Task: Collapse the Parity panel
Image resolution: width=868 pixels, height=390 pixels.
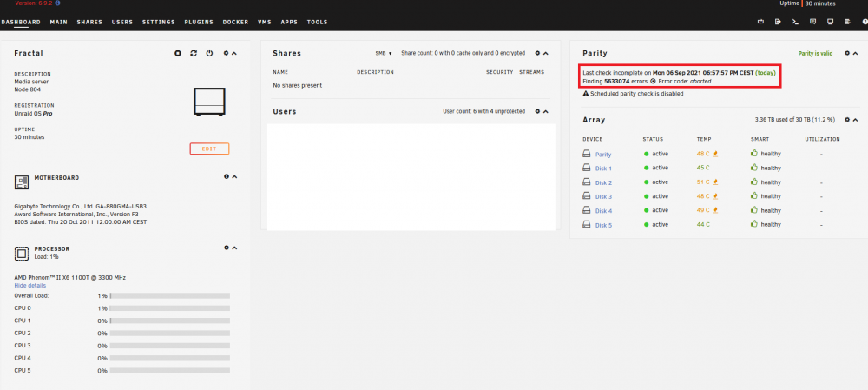Action: (855, 53)
